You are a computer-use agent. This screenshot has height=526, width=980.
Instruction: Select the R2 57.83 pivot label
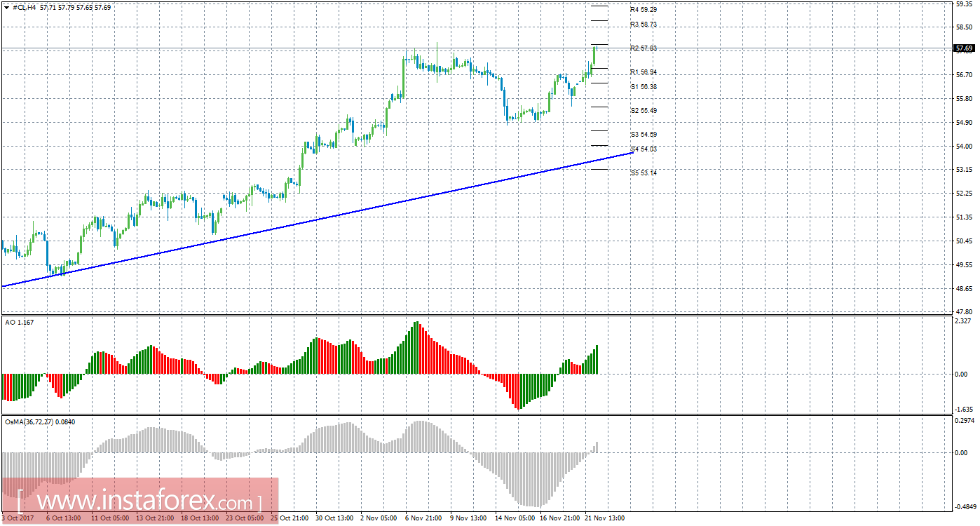coord(644,48)
